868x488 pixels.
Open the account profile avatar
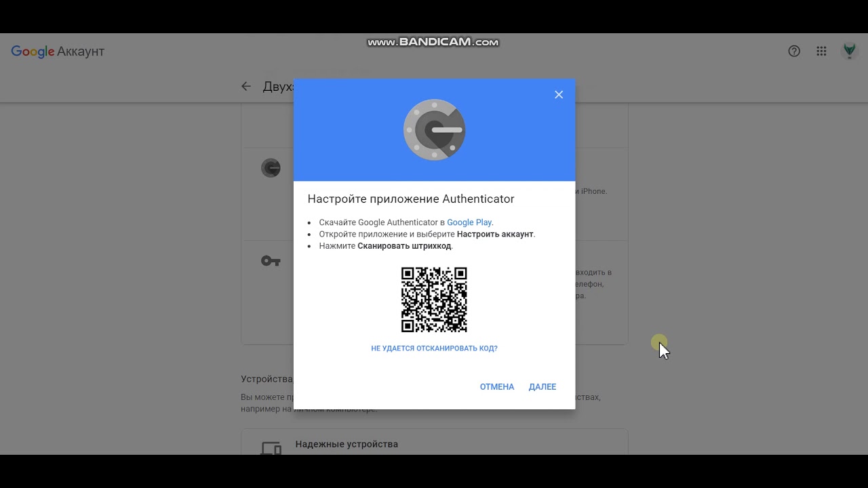(849, 52)
